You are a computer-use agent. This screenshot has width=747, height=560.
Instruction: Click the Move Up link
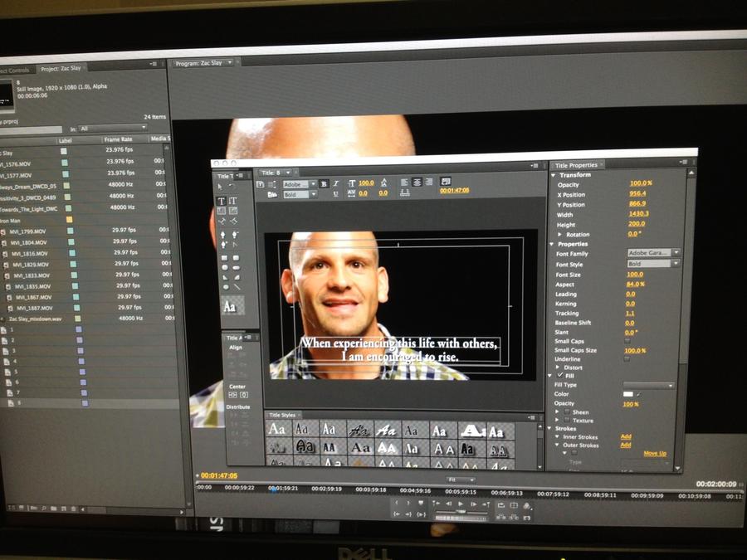pyautogui.click(x=655, y=453)
